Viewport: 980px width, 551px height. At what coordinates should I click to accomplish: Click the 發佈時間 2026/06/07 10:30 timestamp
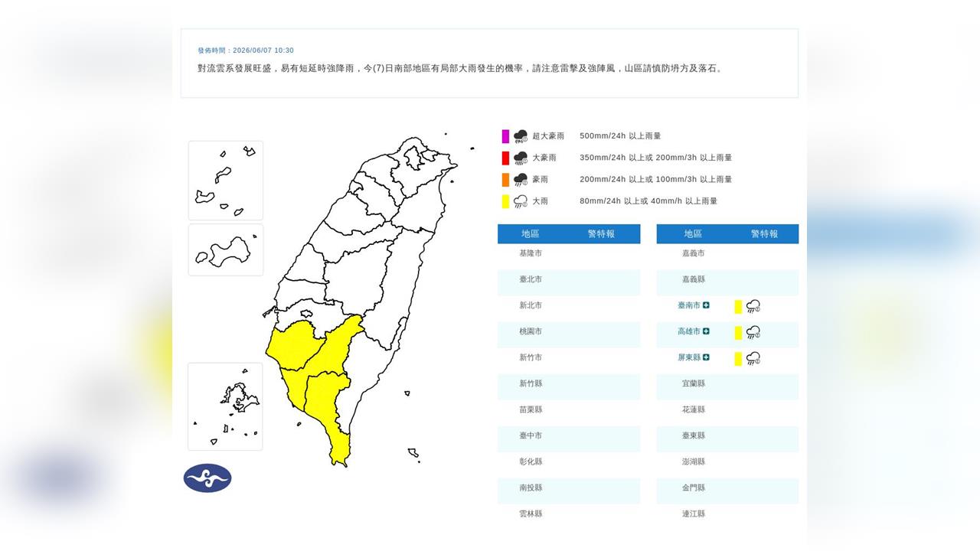pos(246,51)
